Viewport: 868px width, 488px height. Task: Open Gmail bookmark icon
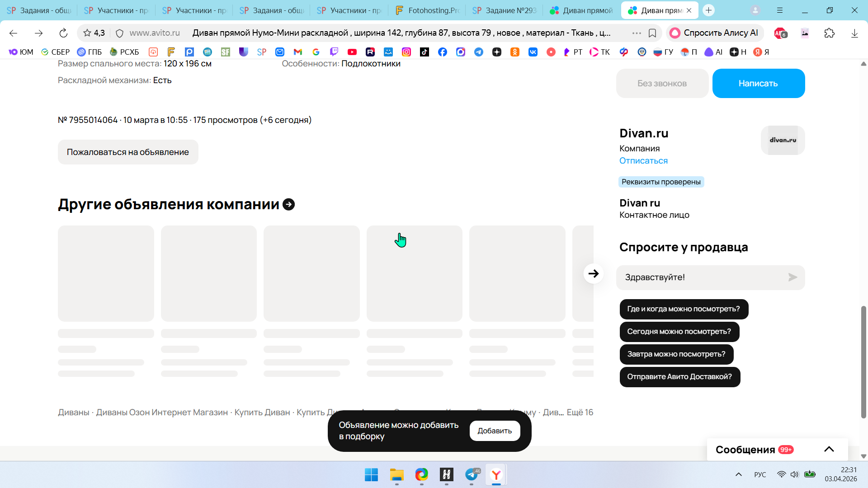pos(297,52)
